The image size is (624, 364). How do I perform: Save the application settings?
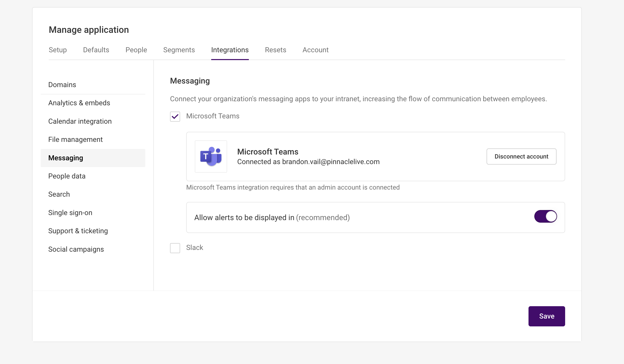(547, 316)
